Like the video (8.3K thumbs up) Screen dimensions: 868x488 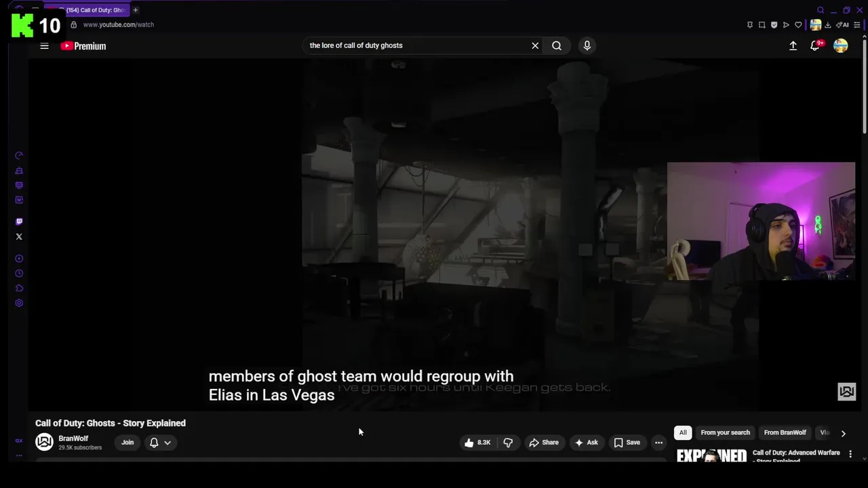click(478, 443)
